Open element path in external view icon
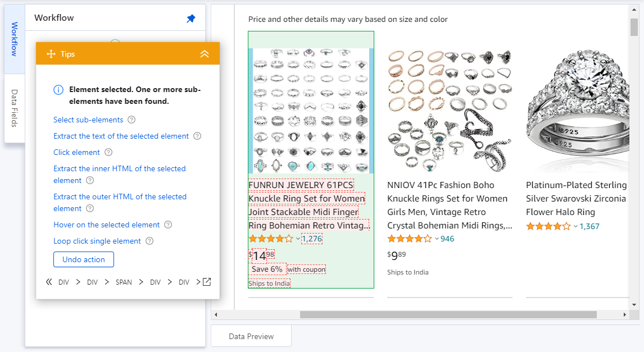Screen dimensions: 644x352 pos(207,282)
